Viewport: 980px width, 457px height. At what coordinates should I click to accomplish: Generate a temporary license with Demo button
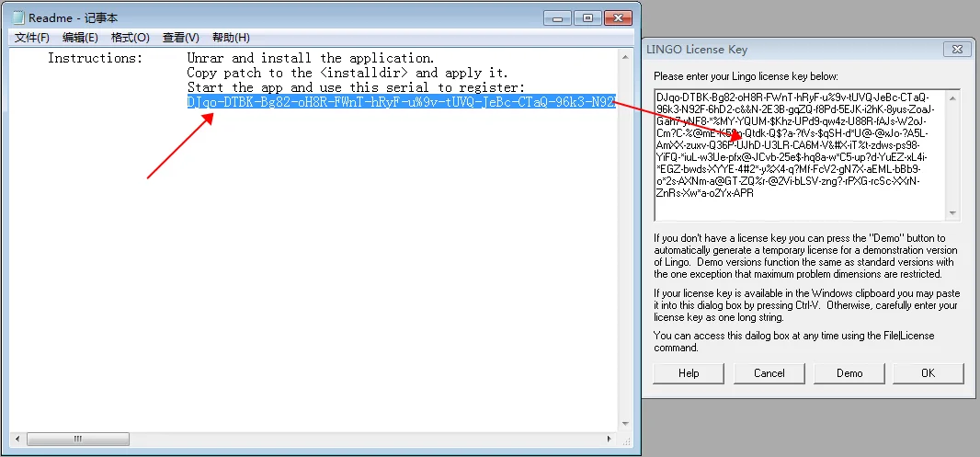[849, 373]
